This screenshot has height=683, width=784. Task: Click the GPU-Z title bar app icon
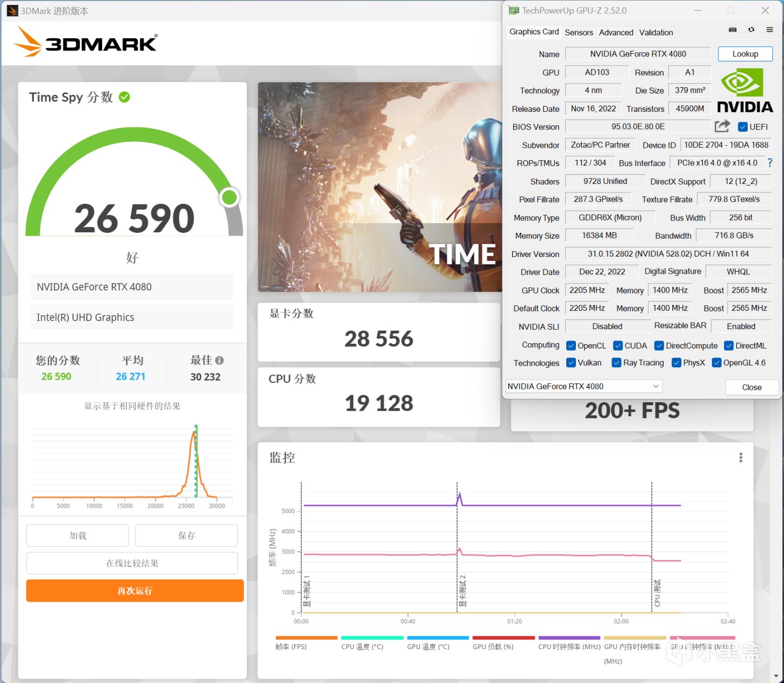pyautogui.click(x=514, y=10)
